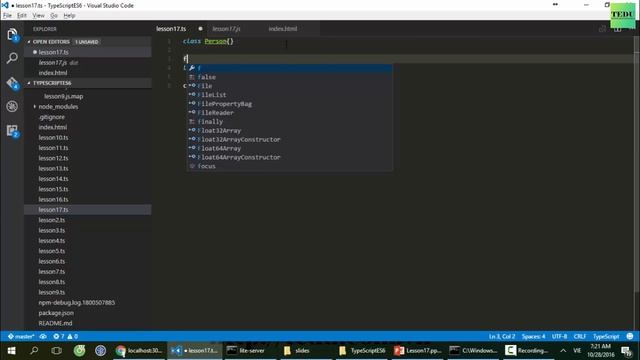Viewport: 640px width, 360px height.
Task: Click the taskbar clock and date
Action: tap(600, 351)
